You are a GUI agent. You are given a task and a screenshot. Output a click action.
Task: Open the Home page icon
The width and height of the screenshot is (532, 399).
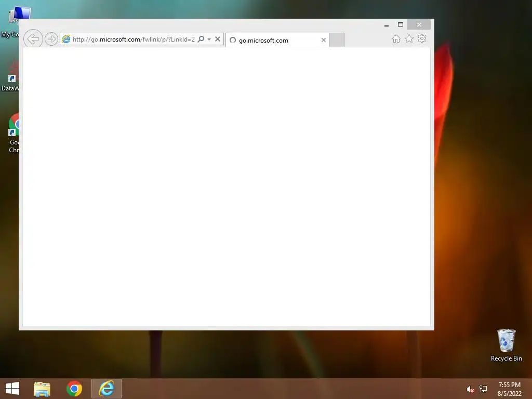pos(396,38)
